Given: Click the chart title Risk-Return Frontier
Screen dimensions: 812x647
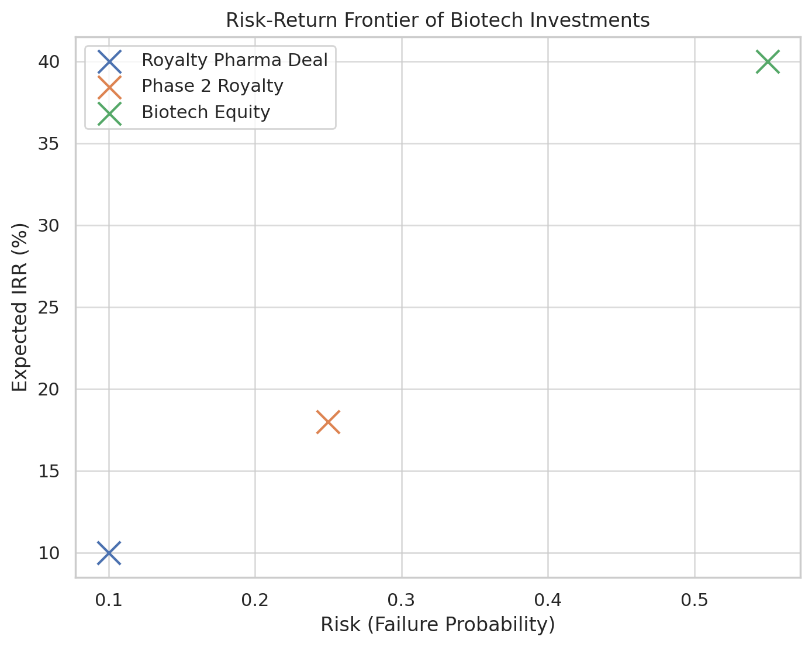Looking at the screenshot, I should click(437, 20).
